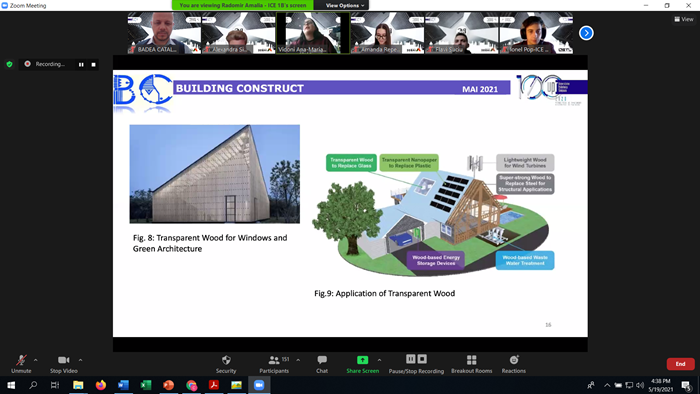Expand video options arrow beside Stop Video
Screen dimensions: 700x394
point(80,360)
